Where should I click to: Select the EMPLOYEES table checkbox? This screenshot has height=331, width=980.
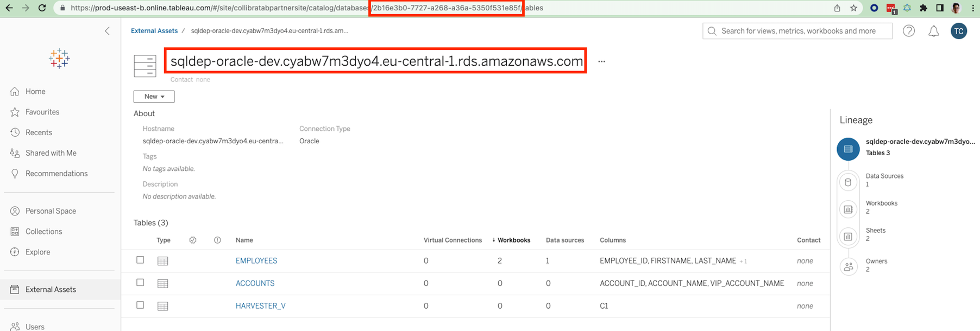tap(140, 260)
